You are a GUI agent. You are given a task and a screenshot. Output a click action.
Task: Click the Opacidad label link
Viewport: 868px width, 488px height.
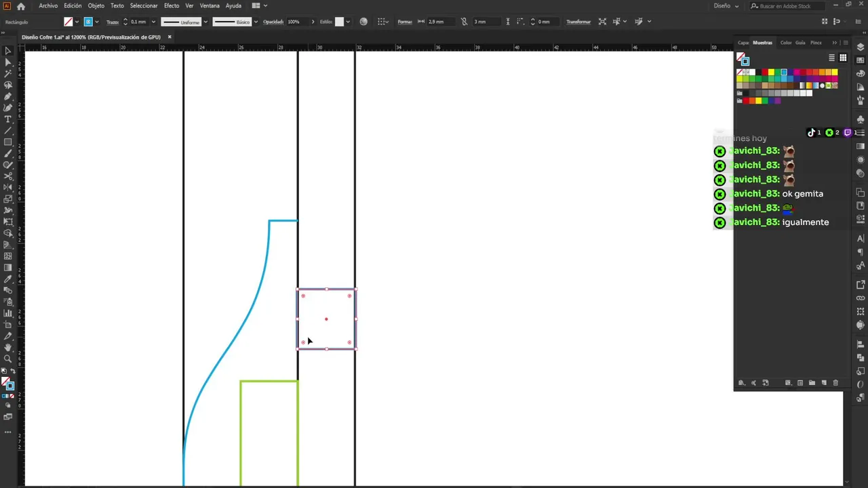click(x=273, y=22)
